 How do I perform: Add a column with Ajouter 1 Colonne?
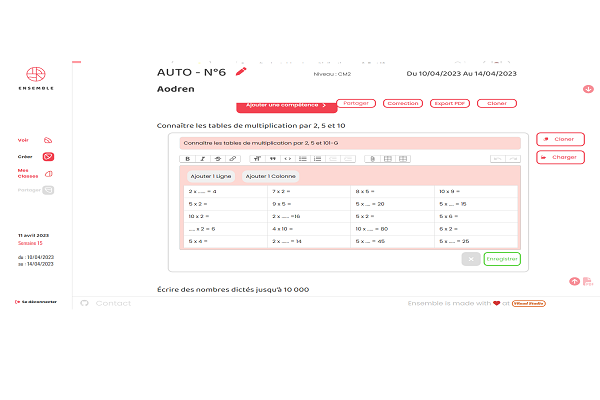click(271, 176)
